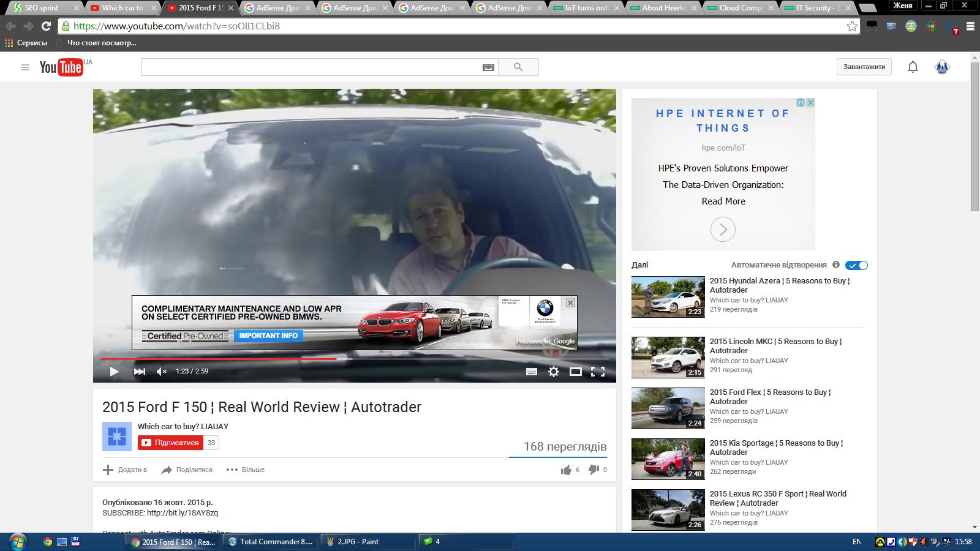Open the 2015 Ford Flex video thumbnail
Screen dimensions: 980x551
pyautogui.click(x=668, y=408)
